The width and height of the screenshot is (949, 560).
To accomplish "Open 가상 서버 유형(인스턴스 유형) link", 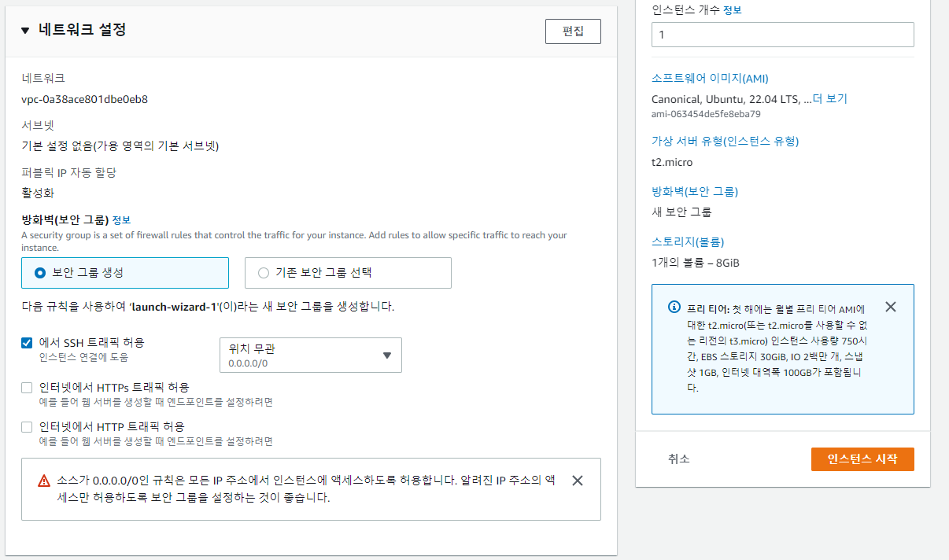I will (x=725, y=142).
